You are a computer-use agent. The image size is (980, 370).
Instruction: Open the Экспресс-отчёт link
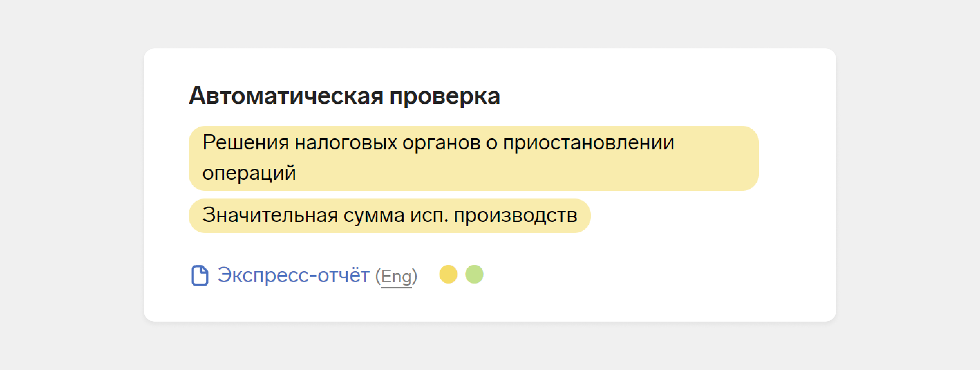coord(293,275)
